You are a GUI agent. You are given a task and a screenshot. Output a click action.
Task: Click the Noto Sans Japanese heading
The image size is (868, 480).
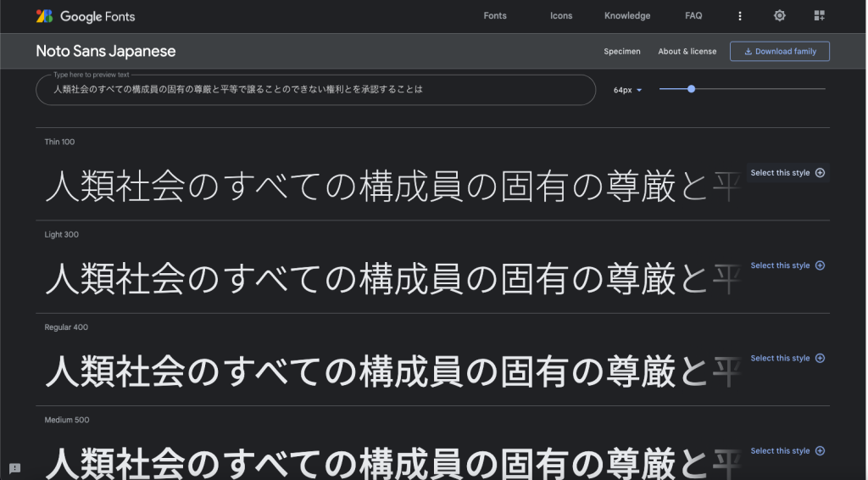[x=106, y=51]
